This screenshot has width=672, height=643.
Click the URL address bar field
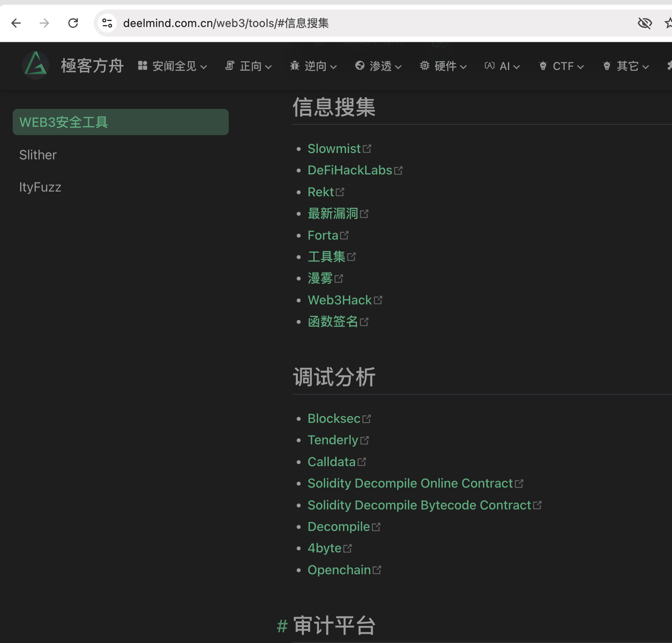tap(357, 23)
